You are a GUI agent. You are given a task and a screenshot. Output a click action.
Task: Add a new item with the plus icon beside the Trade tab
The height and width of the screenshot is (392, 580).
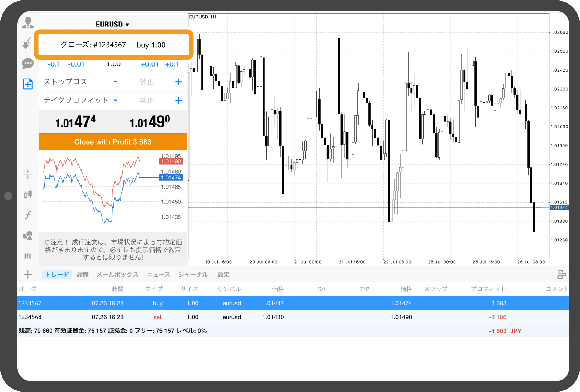[28, 275]
